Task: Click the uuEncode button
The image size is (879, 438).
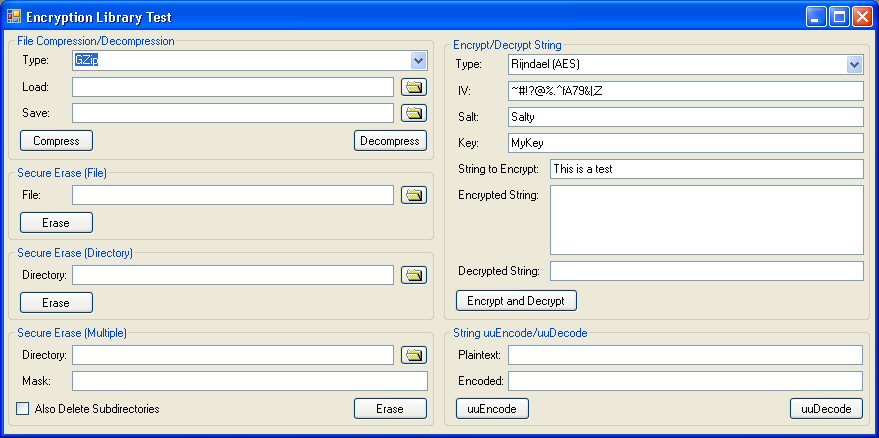Action: coord(492,409)
